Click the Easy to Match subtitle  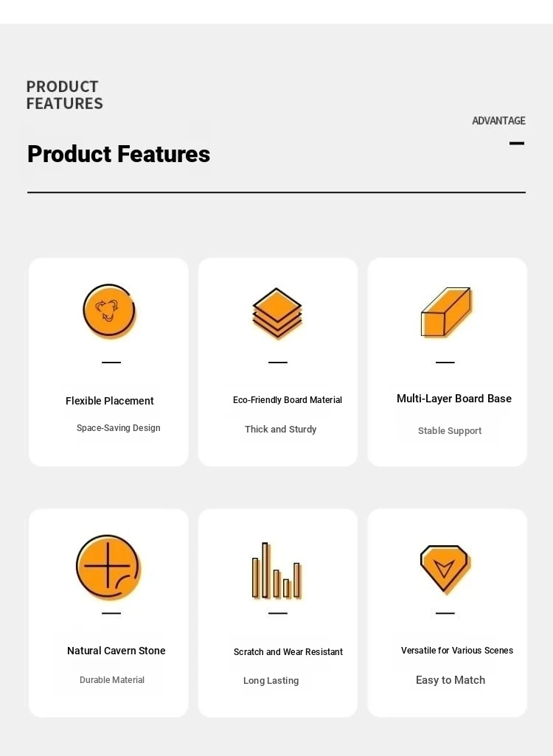pyautogui.click(x=451, y=680)
